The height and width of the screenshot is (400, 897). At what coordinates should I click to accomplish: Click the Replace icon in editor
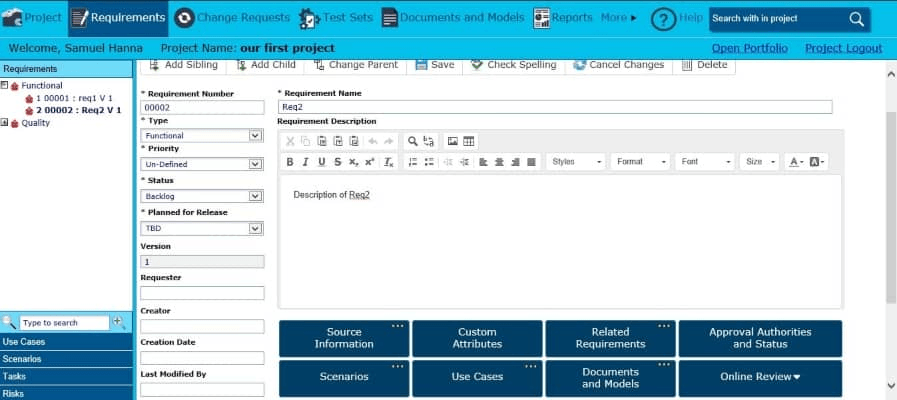tap(428, 141)
